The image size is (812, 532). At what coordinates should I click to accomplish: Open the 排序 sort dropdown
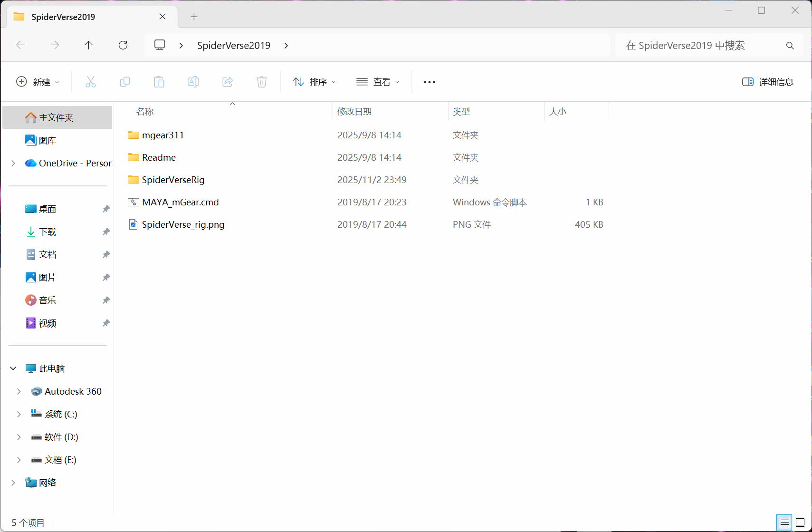click(x=314, y=82)
